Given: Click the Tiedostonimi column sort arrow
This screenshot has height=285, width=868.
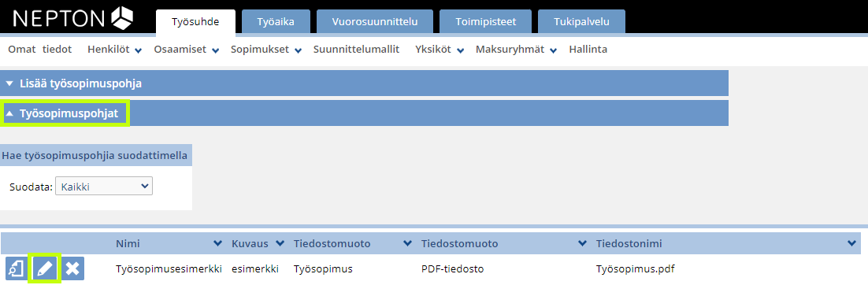Looking at the screenshot, I should coord(852,244).
